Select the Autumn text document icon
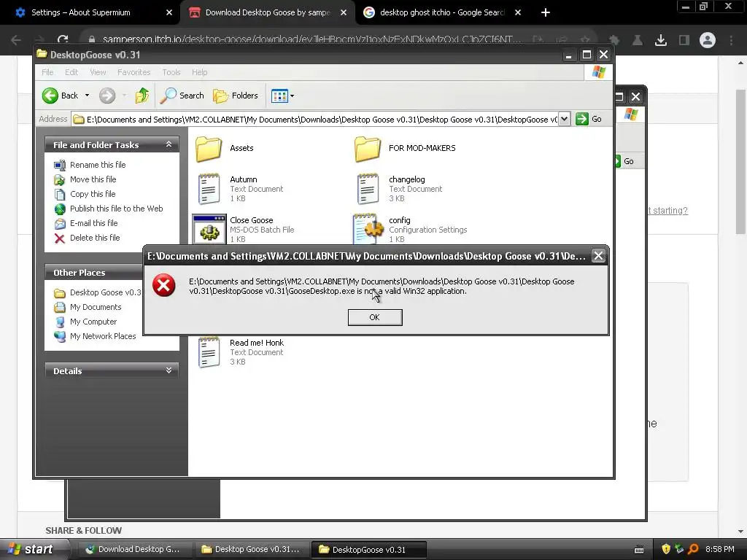Image resolution: width=747 pixels, height=560 pixels. [209, 189]
